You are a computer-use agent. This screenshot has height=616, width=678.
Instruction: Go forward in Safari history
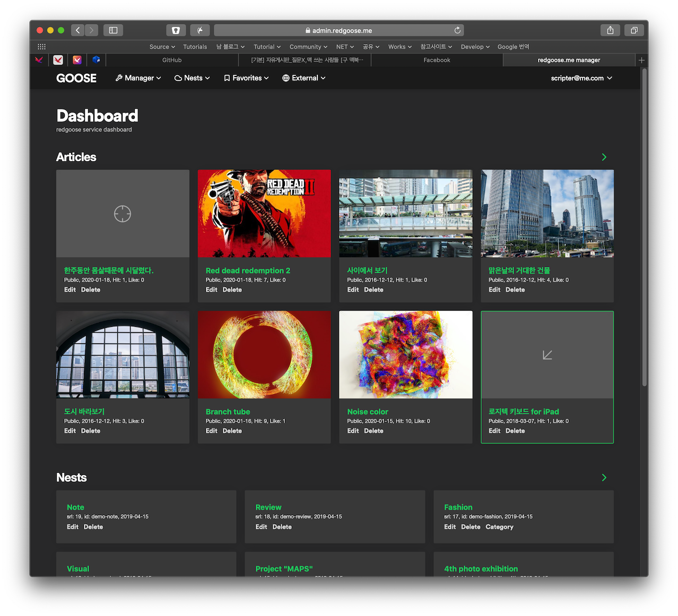click(x=91, y=30)
